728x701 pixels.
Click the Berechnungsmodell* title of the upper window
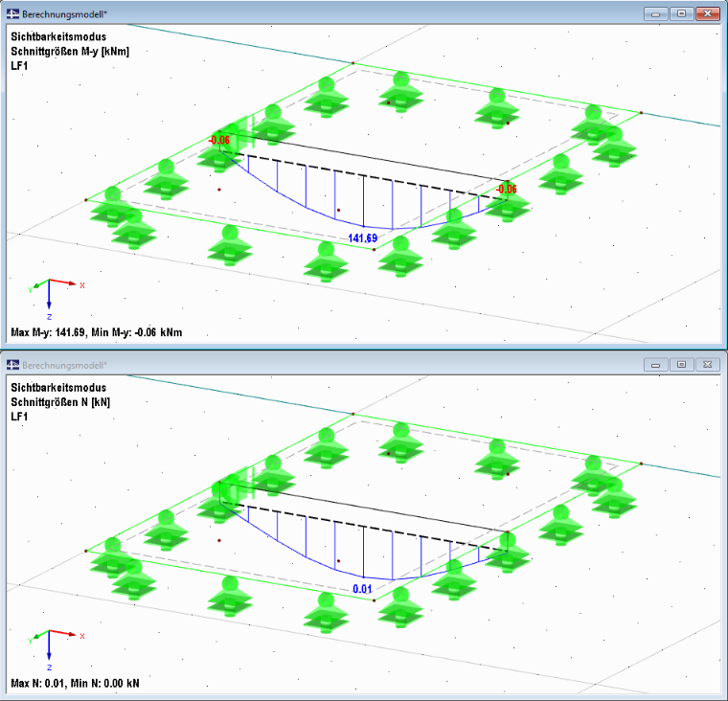64,14
